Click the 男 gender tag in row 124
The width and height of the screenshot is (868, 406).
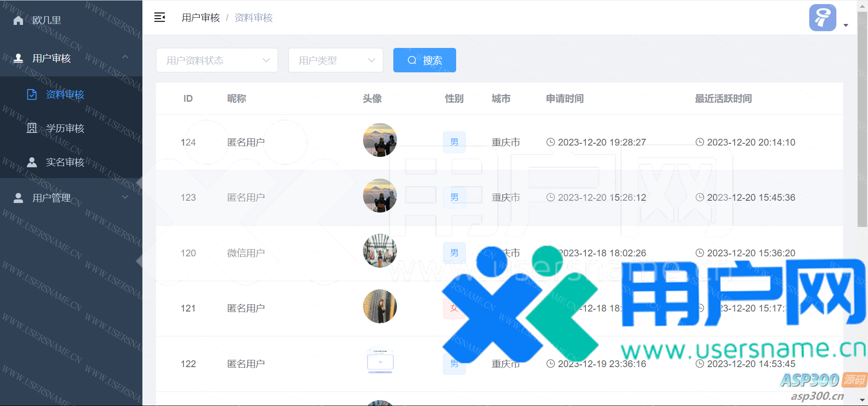454,142
